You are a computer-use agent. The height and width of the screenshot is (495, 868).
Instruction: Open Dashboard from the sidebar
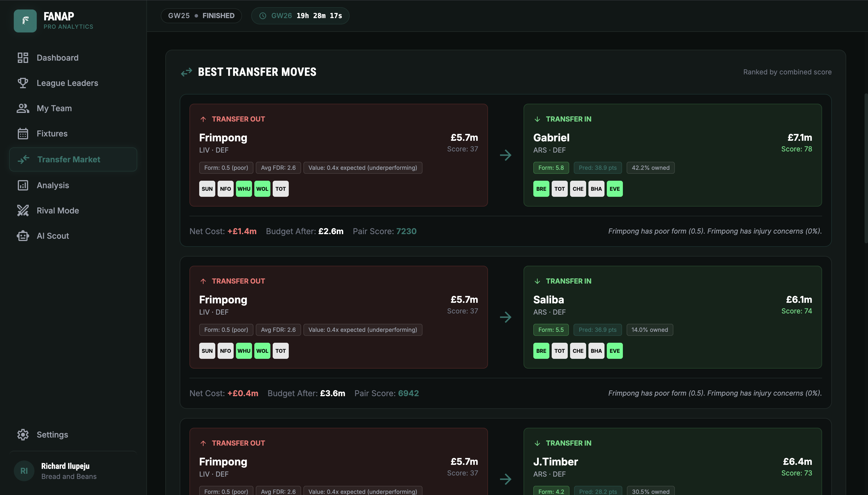click(x=73, y=58)
